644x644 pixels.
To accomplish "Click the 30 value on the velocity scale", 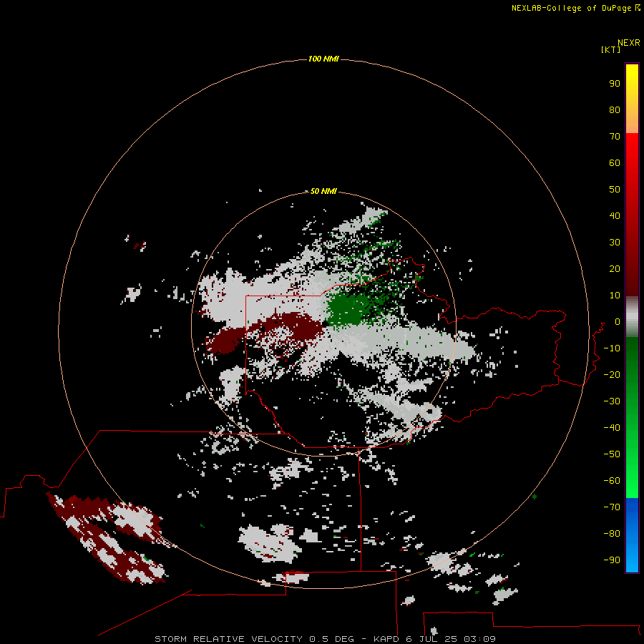I will (x=615, y=243).
